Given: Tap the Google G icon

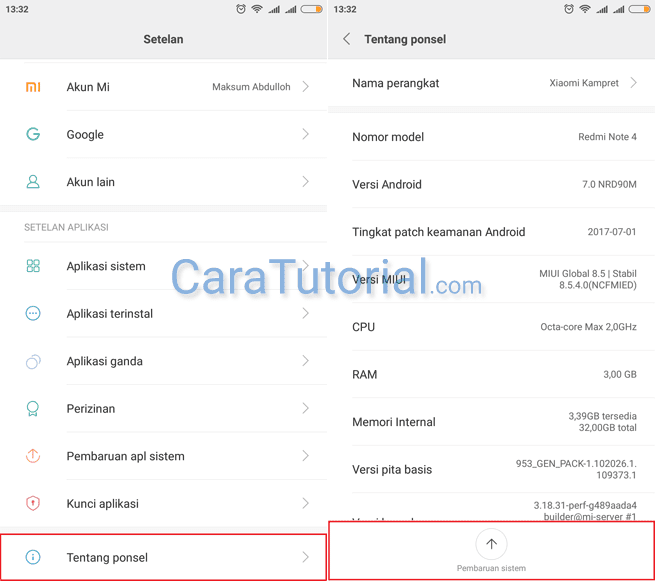Looking at the screenshot, I should click(33, 134).
